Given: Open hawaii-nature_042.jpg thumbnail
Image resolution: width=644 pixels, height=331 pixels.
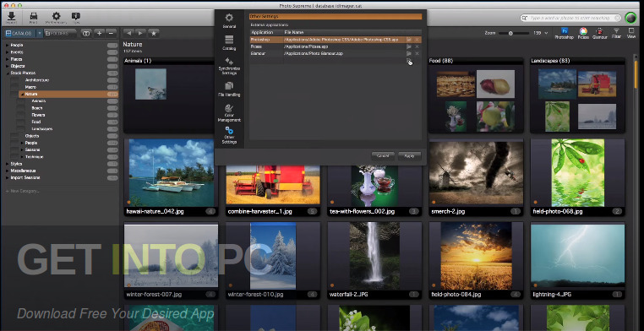Looking at the screenshot, I should pyautogui.click(x=172, y=172).
